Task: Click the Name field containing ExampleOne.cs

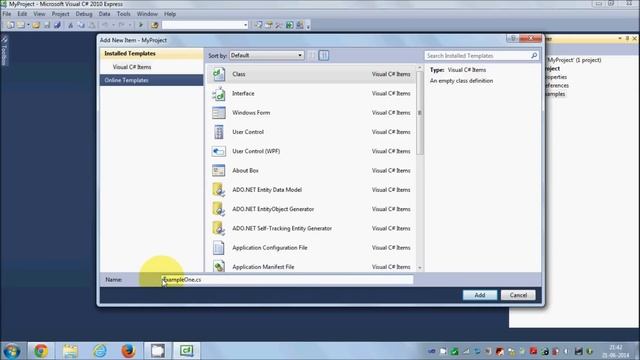Action: [x=287, y=280]
